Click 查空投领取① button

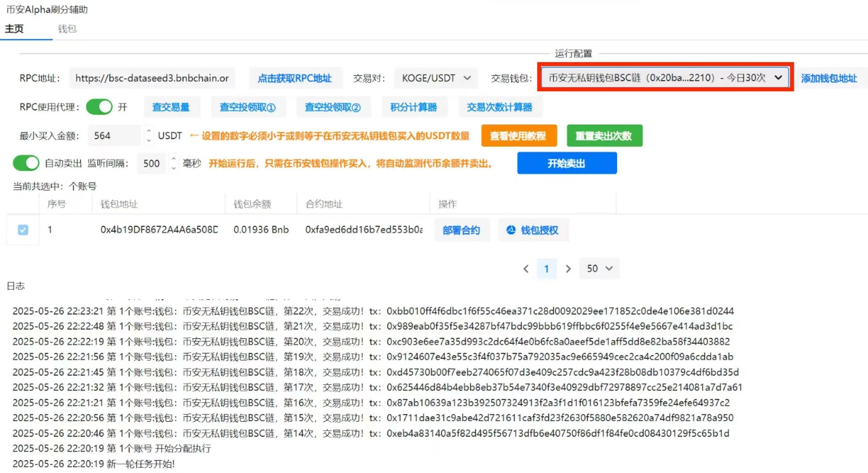tap(248, 107)
